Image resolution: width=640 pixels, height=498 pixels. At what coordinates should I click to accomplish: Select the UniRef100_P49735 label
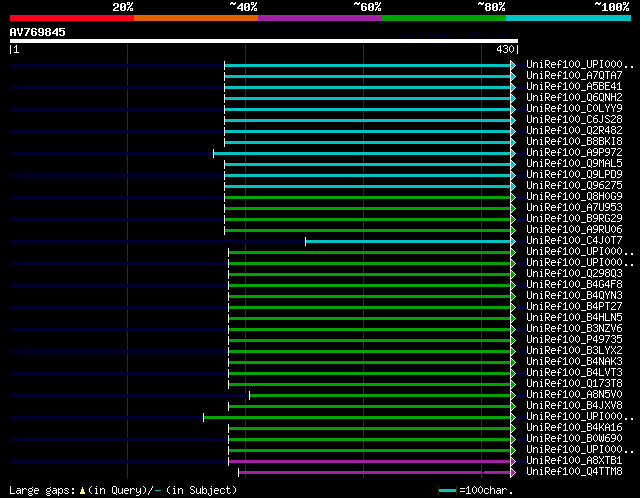(x=574, y=340)
